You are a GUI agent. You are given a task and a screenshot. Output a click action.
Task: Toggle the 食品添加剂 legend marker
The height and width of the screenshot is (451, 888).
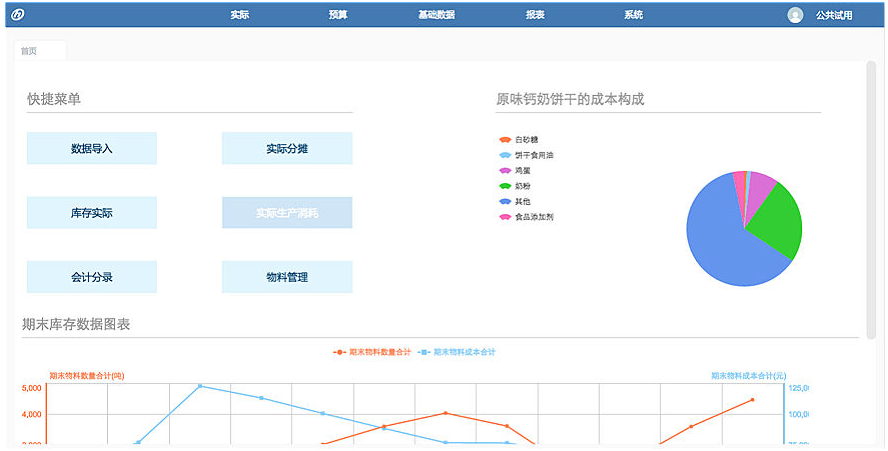(505, 217)
